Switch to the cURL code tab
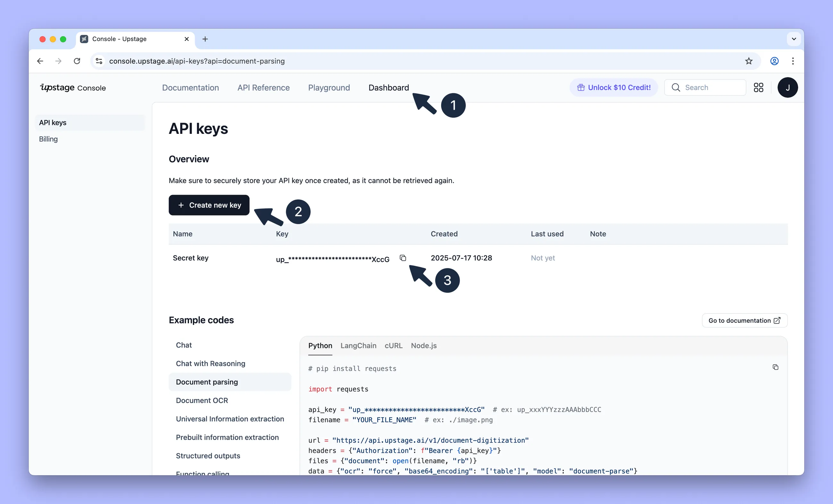Image resolution: width=833 pixels, height=504 pixels. 393,345
